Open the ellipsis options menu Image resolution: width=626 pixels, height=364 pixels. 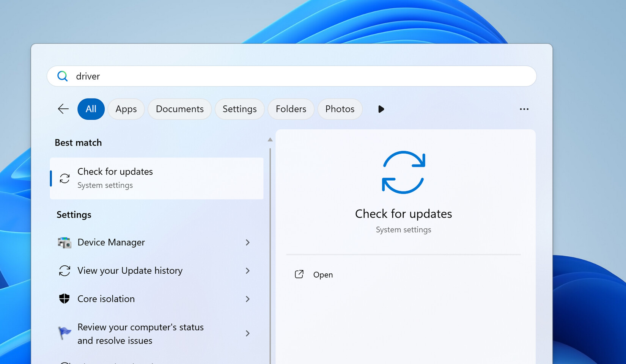[524, 109]
